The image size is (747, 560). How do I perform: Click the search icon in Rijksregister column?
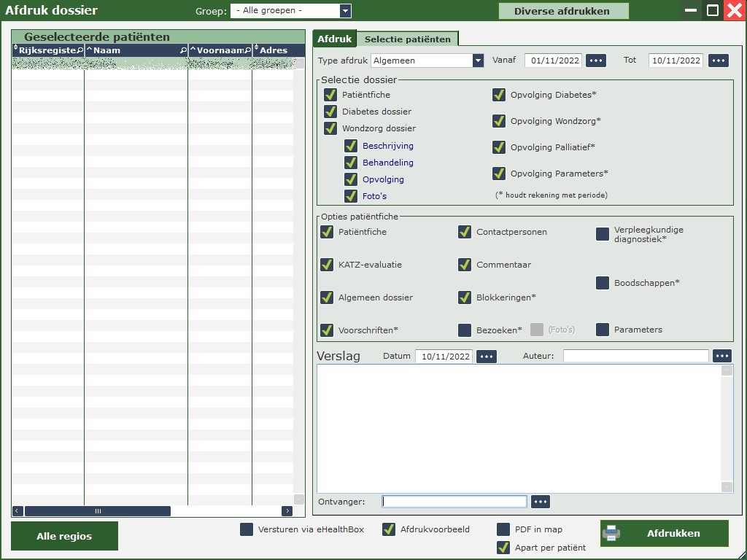click(x=80, y=50)
